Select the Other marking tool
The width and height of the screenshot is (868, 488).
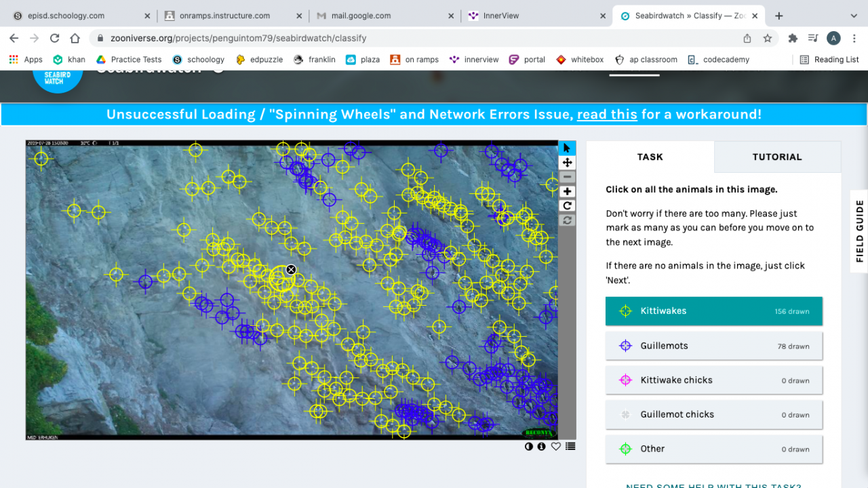pos(714,449)
